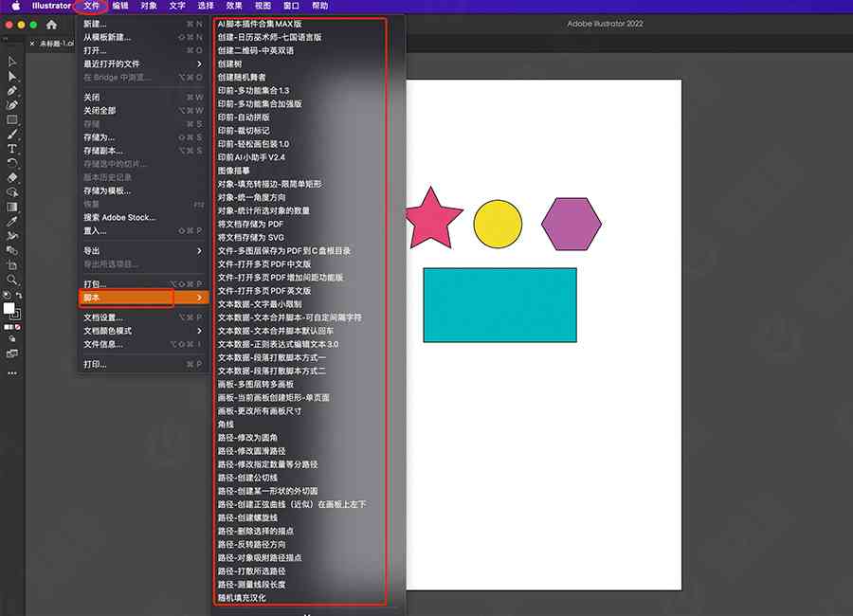
Task: Open the Edit Toolbar three-dots button
Action: pyautogui.click(x=12, y=373)
